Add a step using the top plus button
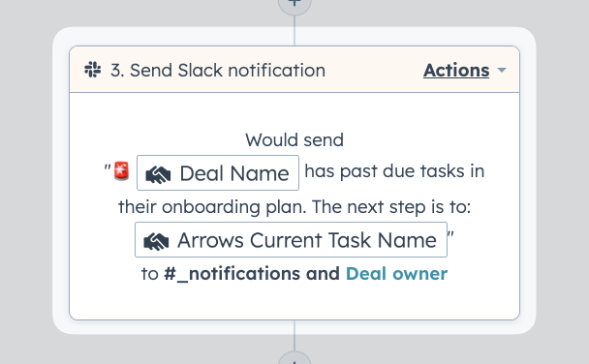This screenshot has height=364, width=589. [x=294, y=4]
